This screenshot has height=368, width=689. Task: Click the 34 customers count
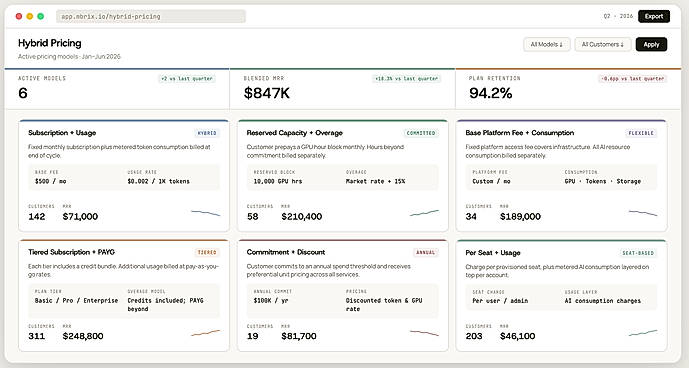[x=471, y=216]
